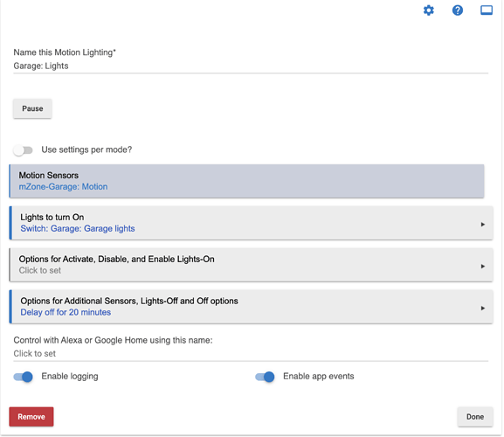Expand Lights to turn On arrow
The height and width of the screenshot is (437, 504).
(x=483, y=225)
